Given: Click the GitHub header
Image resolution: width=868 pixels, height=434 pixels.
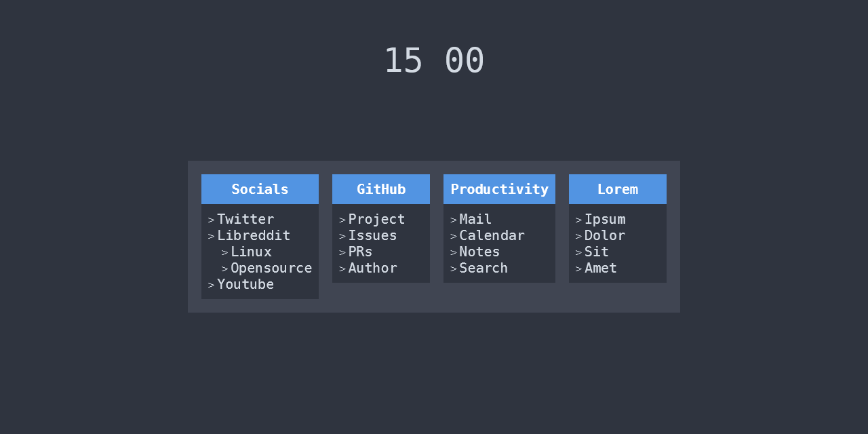Looking at the screenshot, I should pos(380,189).
